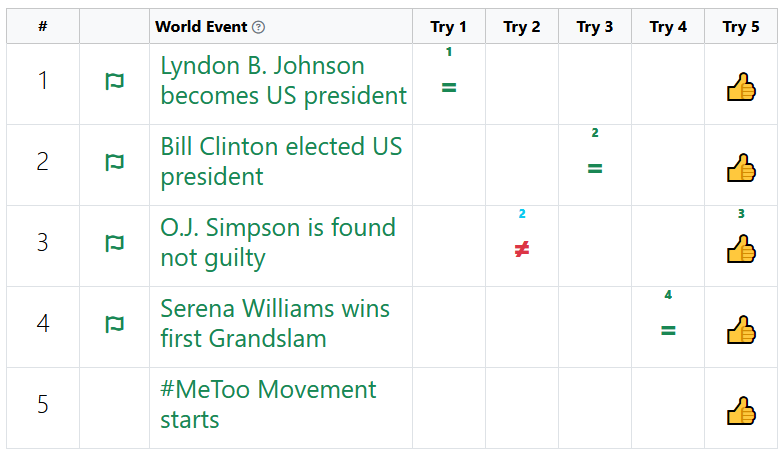Click the flag icon in Bill Clinton row
The width and height of the screenshot is (782, 460).
pos(114,162)
